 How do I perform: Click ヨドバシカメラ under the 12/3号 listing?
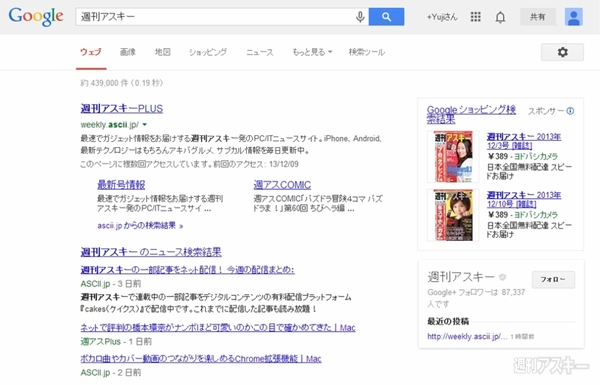pos(536,157)
